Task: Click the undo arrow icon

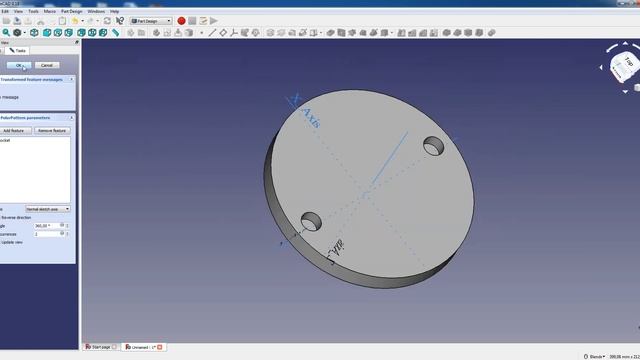Action: pos(75,20)
